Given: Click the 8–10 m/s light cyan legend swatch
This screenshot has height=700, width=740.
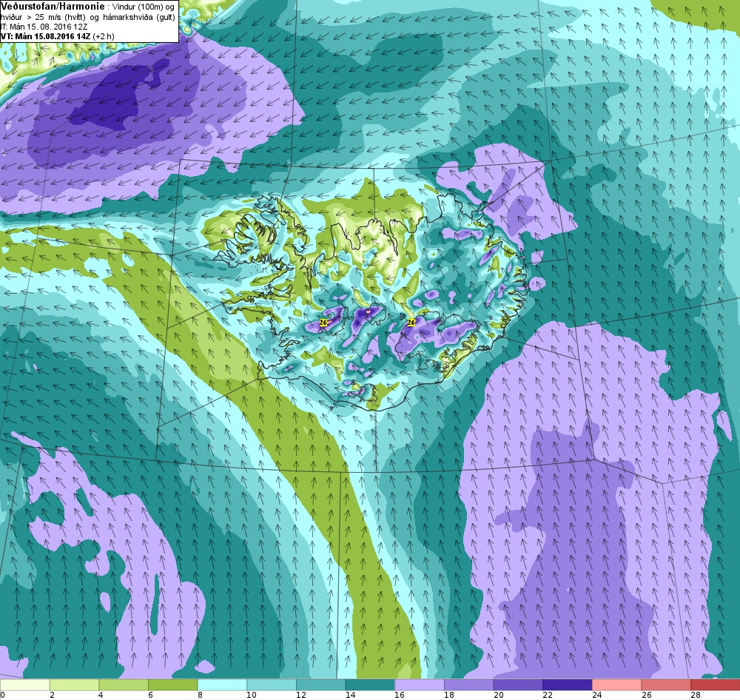Looking at the screenshot, I should pos(222,684).
